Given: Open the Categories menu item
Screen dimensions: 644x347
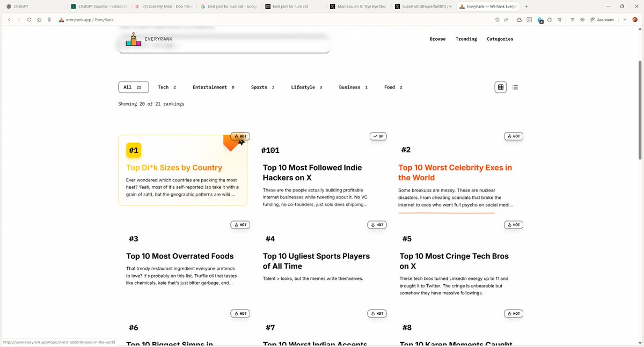Looking at the screenshot, I should (500, 39).
